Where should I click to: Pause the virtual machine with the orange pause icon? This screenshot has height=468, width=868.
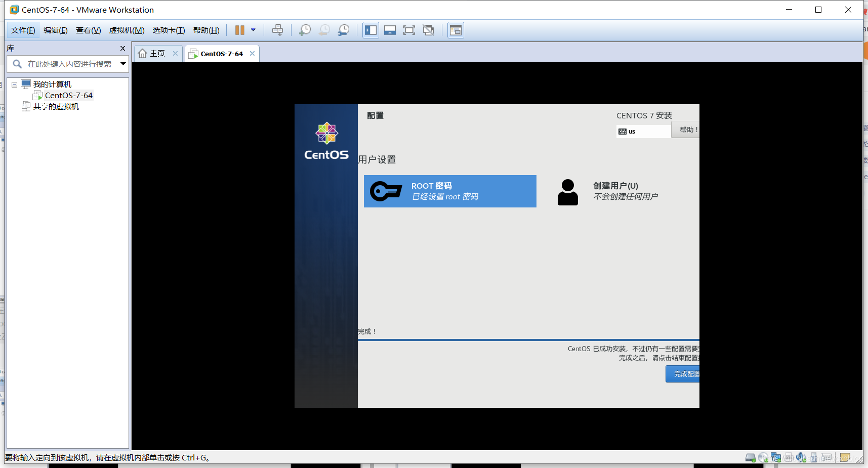point(240,30)
